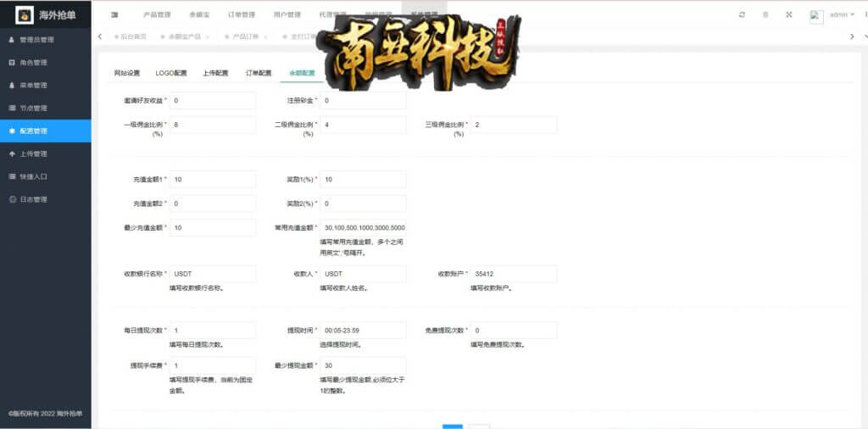Select the active 余额配置 config tab
The width and height of the screenshot is (868, 429).
coord(302,73)
